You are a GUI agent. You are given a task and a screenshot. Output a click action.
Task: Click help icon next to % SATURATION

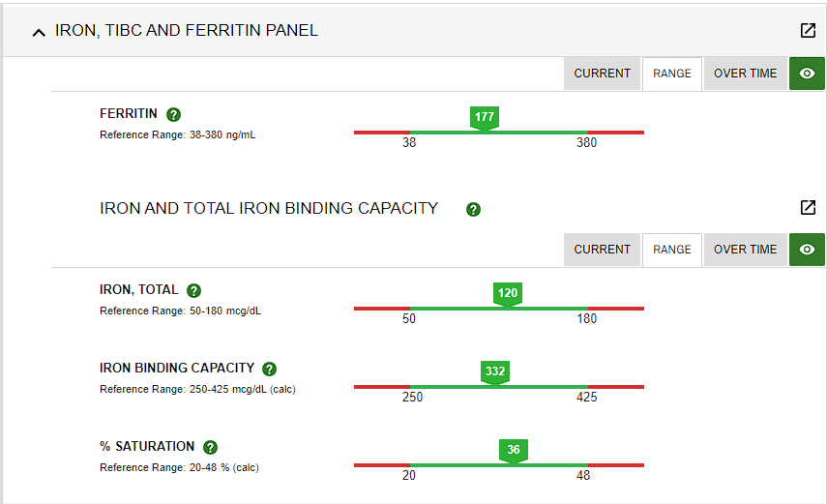point(211,448)
